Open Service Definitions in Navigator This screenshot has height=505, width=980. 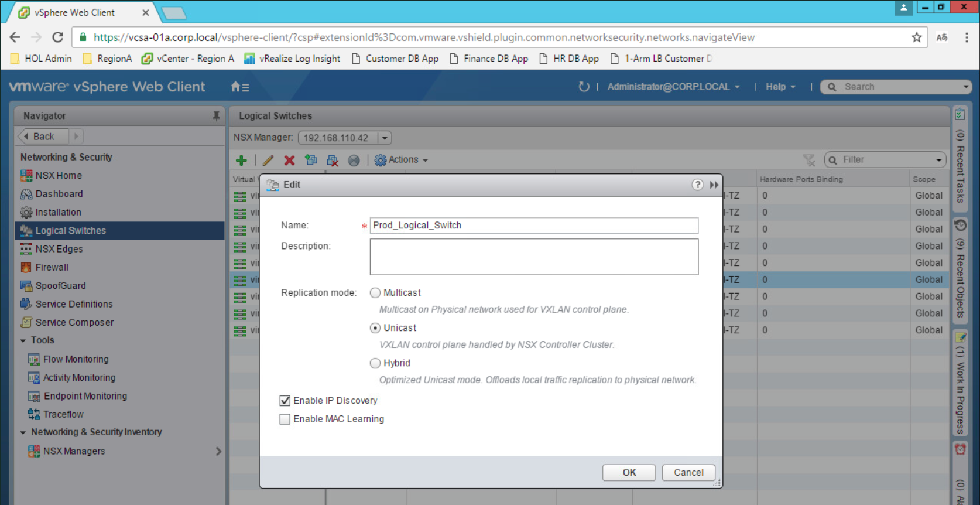[x=74, y=304]
